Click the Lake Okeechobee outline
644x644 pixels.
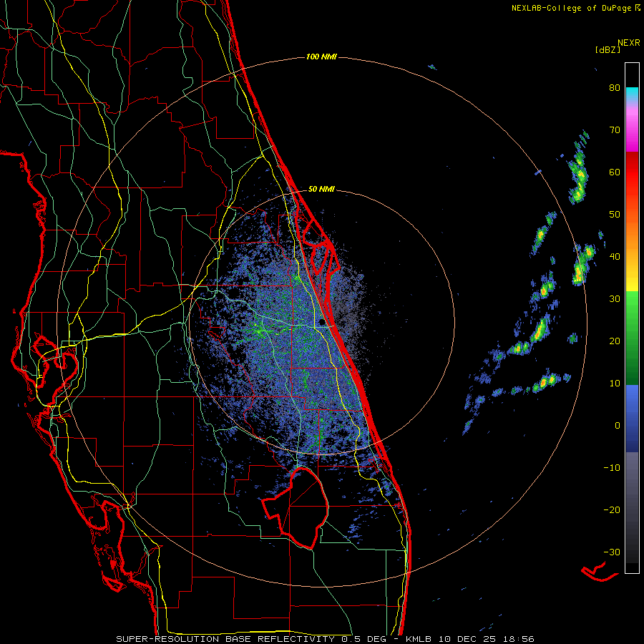pyautogui.click(x=296, y=507)
